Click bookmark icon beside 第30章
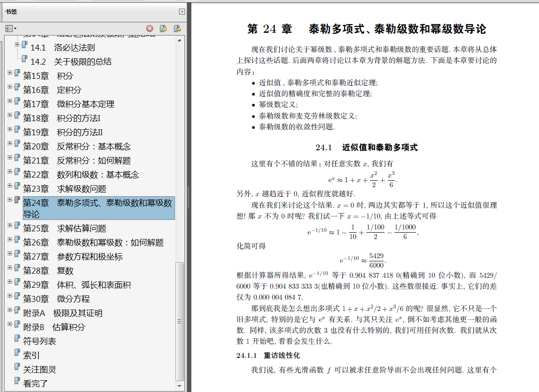 point(17,296)
